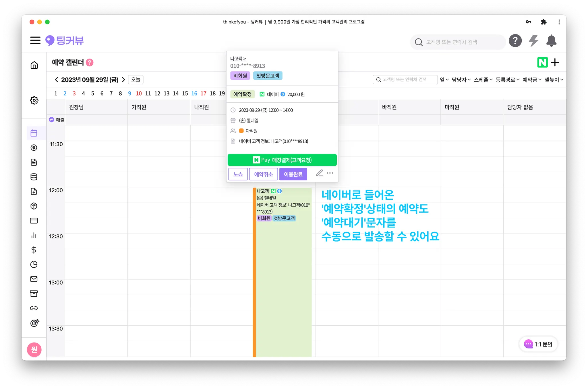Select day 10 in date strip
Image resolution: width=588 pixels, height=389 pixels.
point(139,94)
